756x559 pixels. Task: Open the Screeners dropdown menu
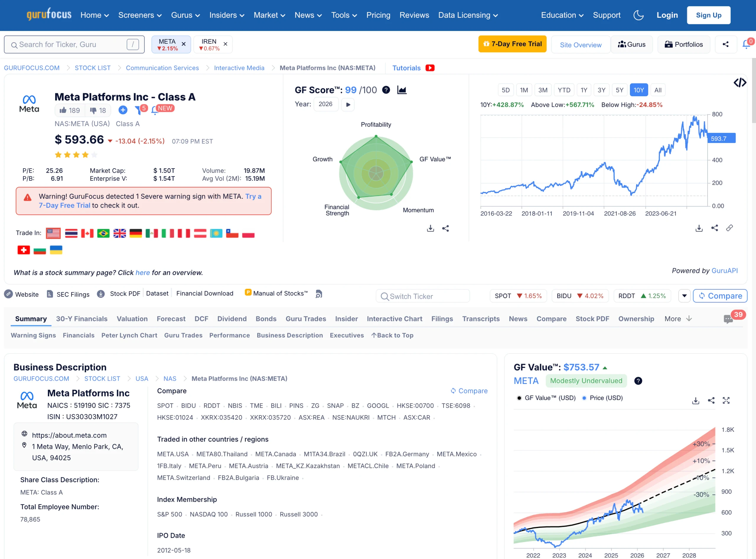tap(140, 15)
